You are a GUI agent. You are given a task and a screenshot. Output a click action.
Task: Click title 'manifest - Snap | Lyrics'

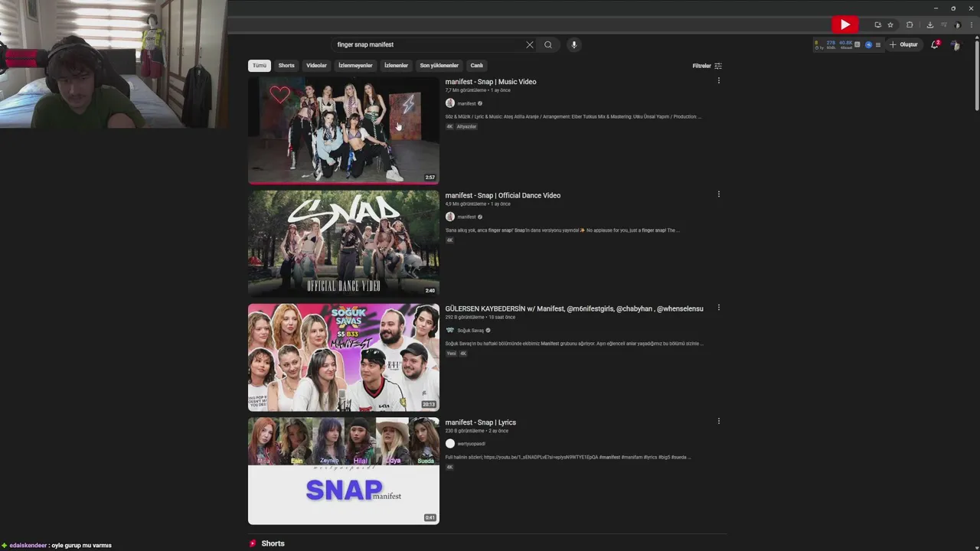pyautogui.click(x=481, y=422)
